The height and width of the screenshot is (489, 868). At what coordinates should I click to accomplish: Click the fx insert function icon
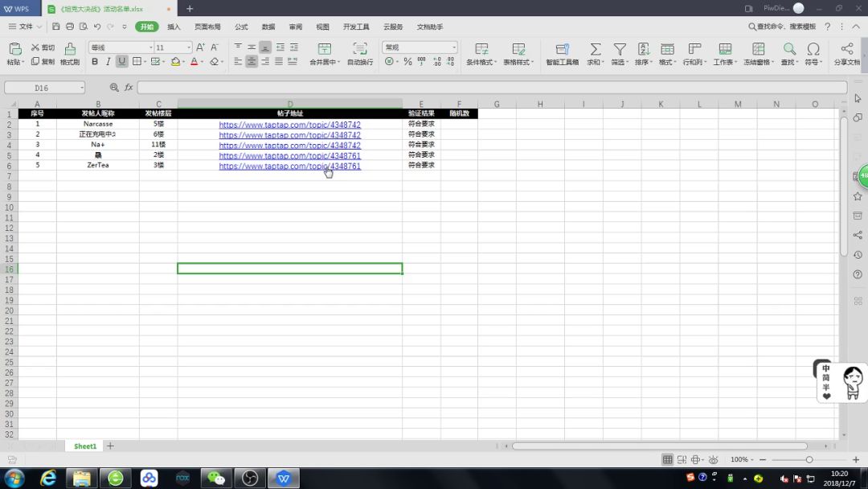pos(129,88)
